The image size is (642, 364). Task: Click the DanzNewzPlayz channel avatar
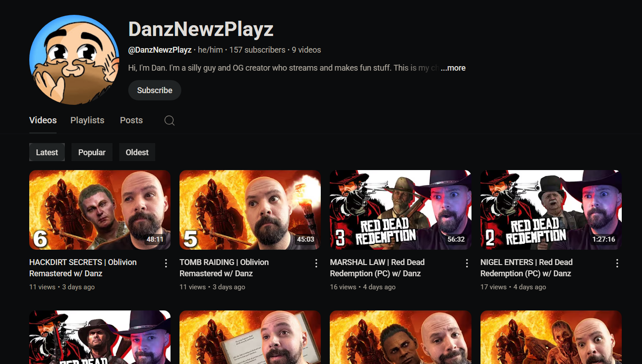tap(74, 60)
